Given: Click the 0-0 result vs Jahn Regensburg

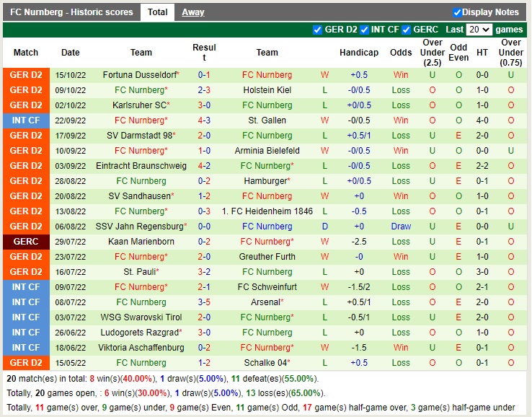Looking at the screenshot, I should [204, 226].
